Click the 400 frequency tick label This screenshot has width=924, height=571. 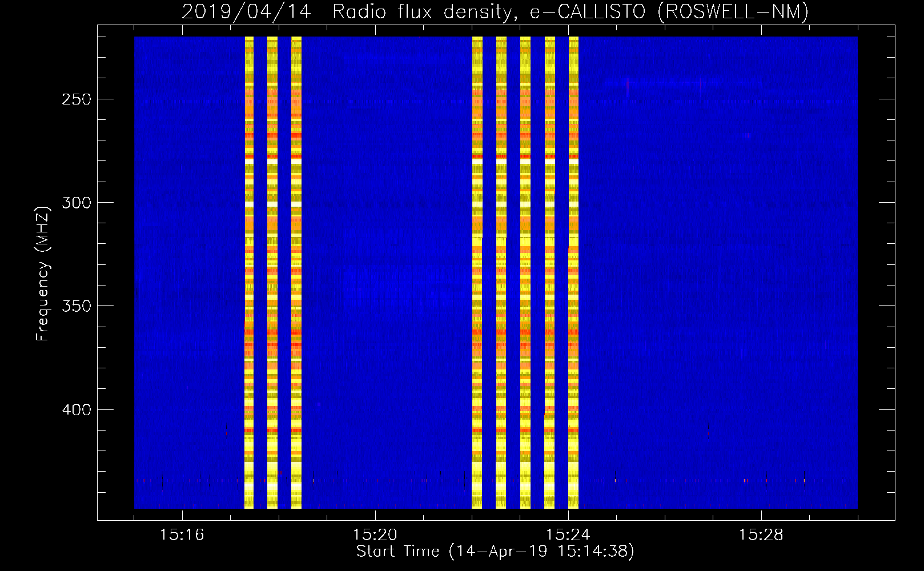click(x=77, y=410)
